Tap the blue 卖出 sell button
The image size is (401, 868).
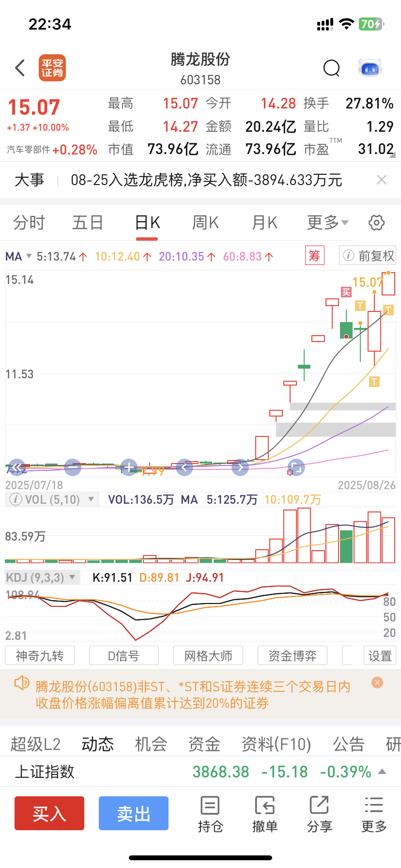134,813
